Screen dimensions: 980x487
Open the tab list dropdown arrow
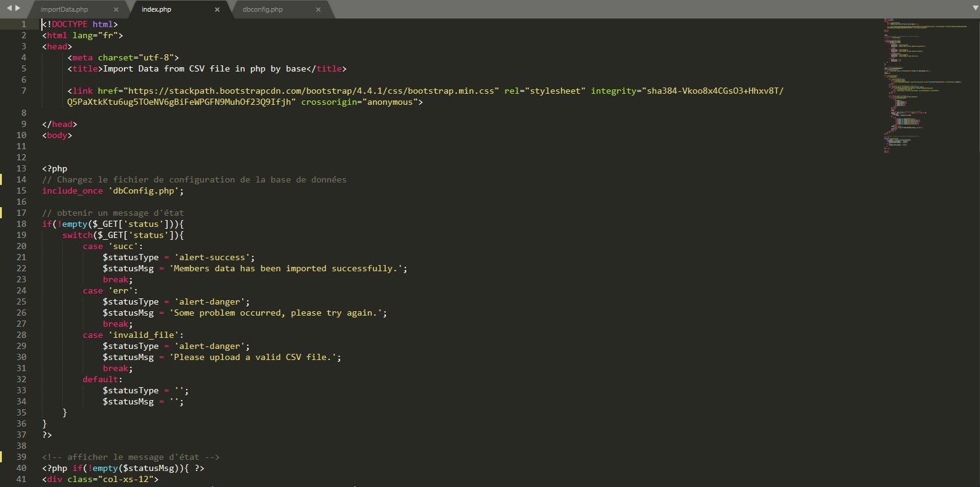pos(974,8)
